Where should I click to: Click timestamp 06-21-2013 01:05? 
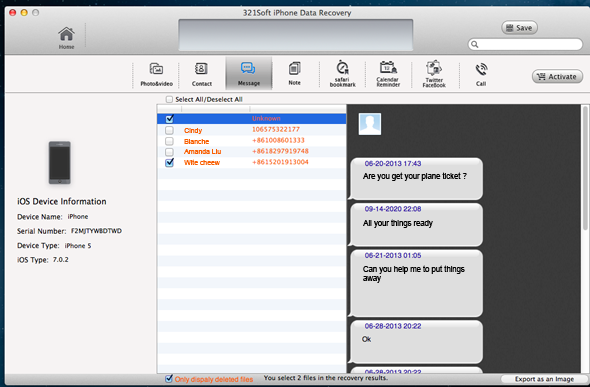click(393, 256)
